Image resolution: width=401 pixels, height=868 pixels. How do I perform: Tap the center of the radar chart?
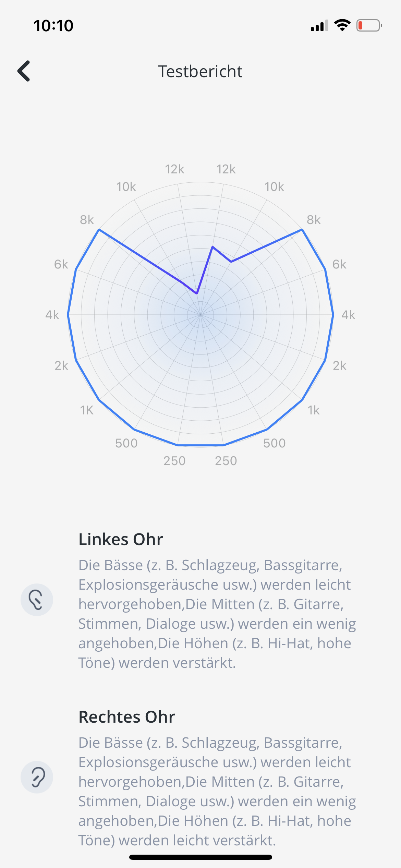(x=200, y=314)
